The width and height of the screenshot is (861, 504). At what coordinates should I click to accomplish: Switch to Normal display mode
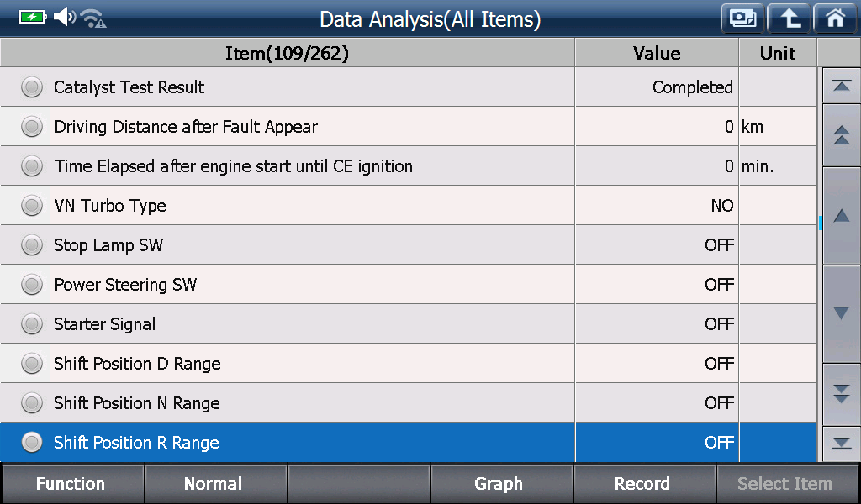click(213, 484)
